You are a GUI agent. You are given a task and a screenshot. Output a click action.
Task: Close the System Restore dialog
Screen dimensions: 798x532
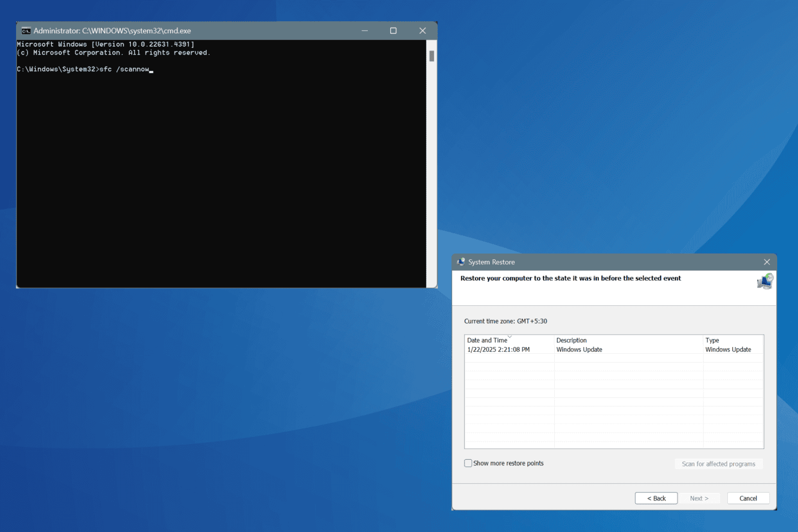767,262
